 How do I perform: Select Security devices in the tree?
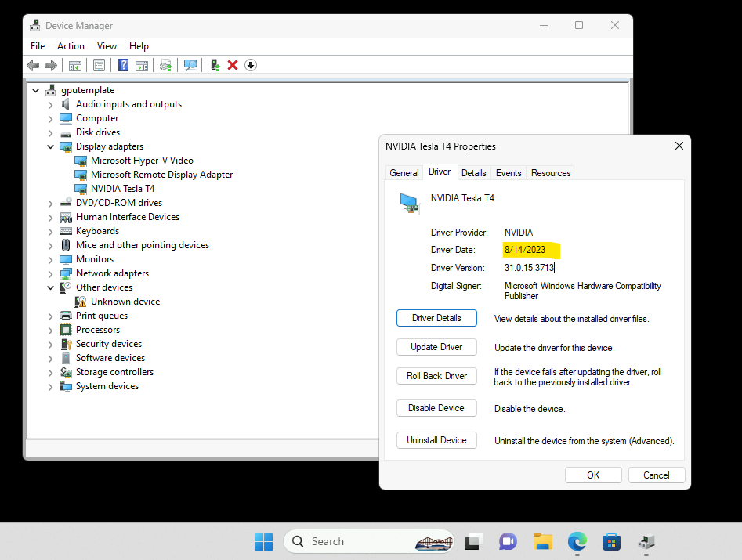[109, 344]
